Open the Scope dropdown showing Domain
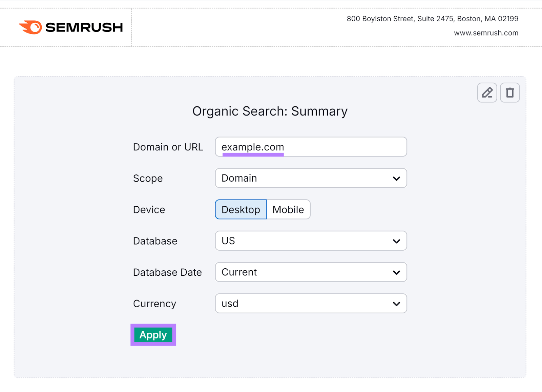This screenshot has height=392, width=542. tap(310, 178)
